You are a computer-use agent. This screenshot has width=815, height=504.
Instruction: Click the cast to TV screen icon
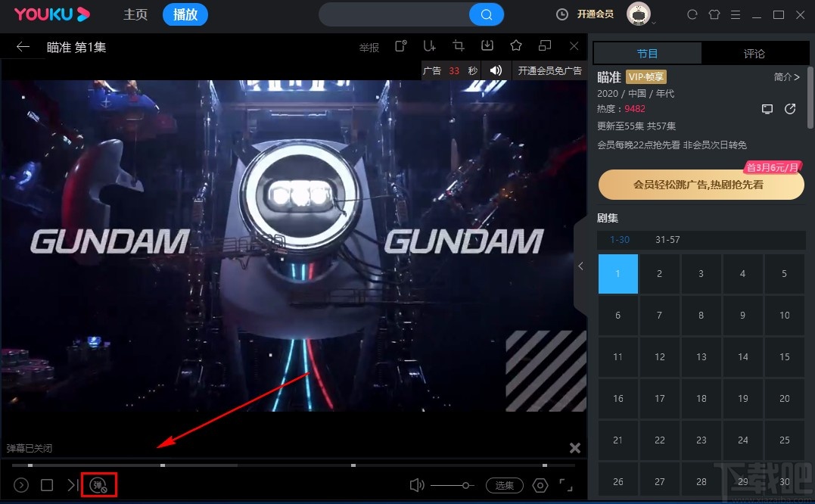pos(767,109)
